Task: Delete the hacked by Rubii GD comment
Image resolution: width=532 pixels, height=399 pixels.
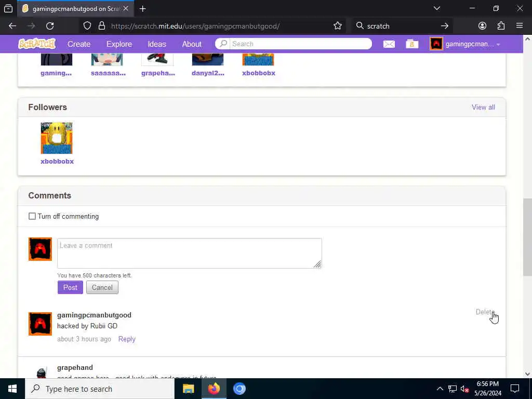Action: point(485,312)
